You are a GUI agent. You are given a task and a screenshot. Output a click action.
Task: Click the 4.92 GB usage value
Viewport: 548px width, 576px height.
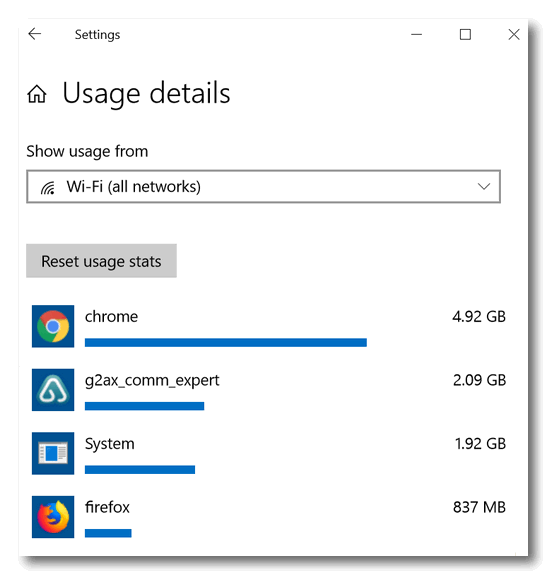[479, 317]
